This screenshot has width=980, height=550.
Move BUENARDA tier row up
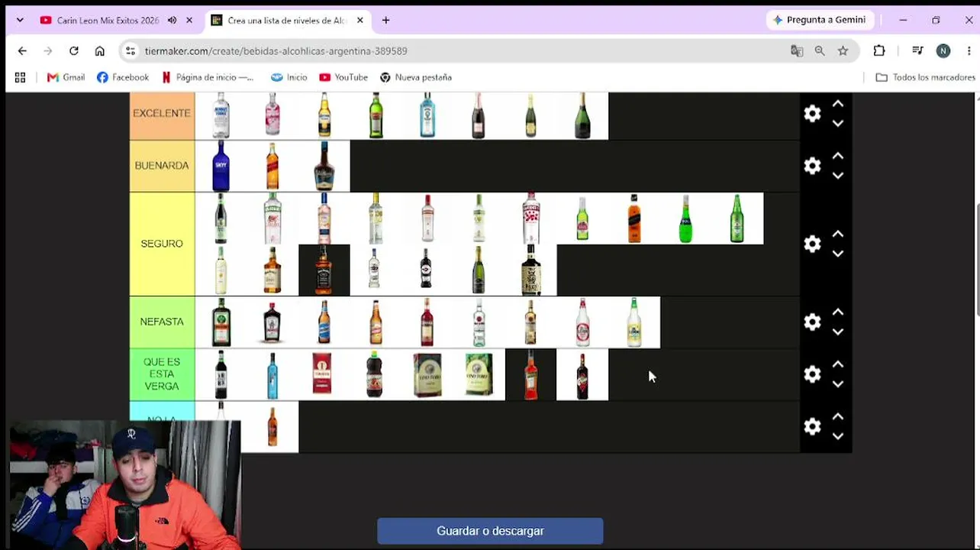pos(837,156)
